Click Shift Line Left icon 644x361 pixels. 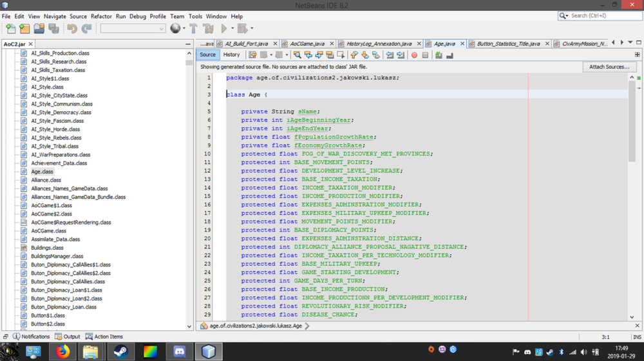(x=390, y=55)
